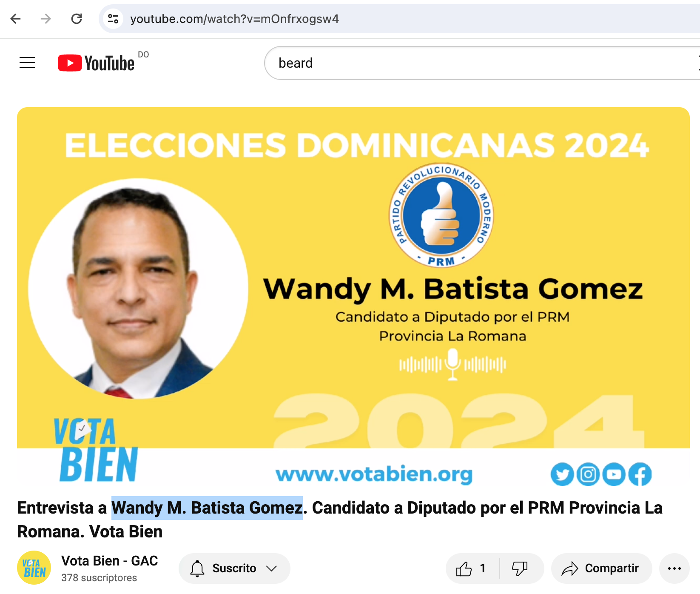Open the YouTube hamburger guide menu
700x594 pixels.
click(x=27, y=63)
